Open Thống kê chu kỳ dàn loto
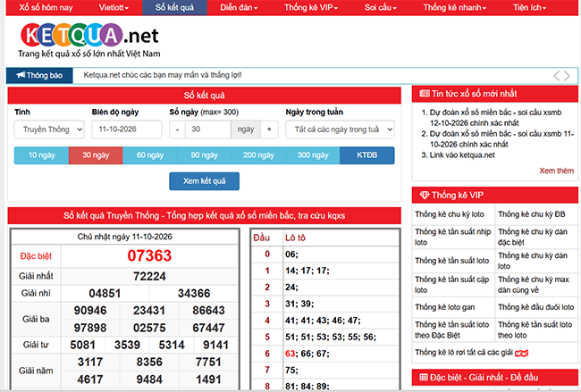581x392 pixels. 533,261
